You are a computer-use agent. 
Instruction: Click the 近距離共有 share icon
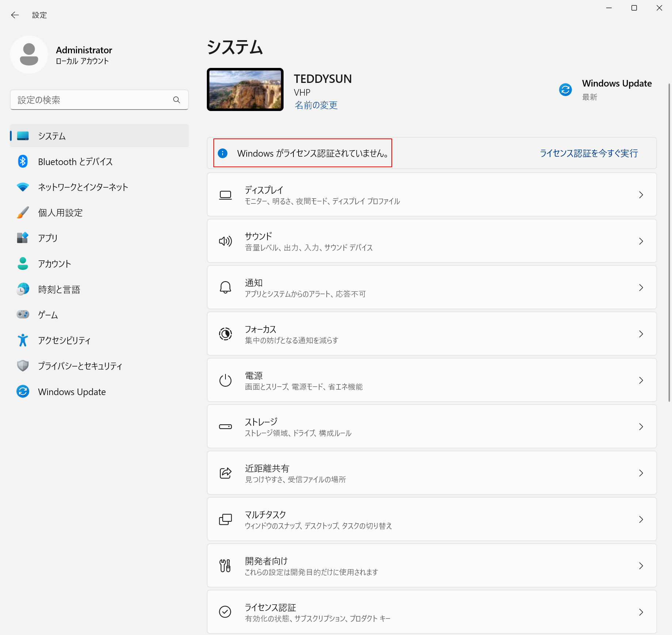click(x=225, y=473)
